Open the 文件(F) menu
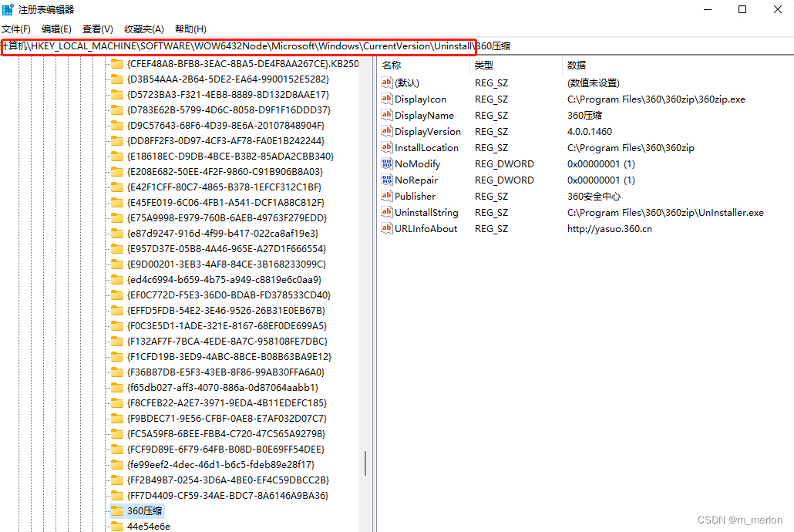This screenshot has height=532, width=794. click(16, 29)
